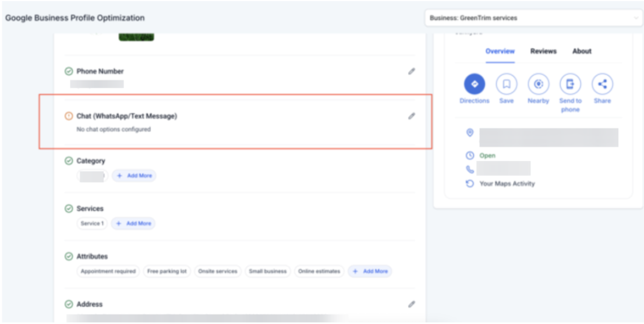Viewport: 644px width, 324px height.
Task: Click the Your Maps Activity history icon
Action: point(470,184)
